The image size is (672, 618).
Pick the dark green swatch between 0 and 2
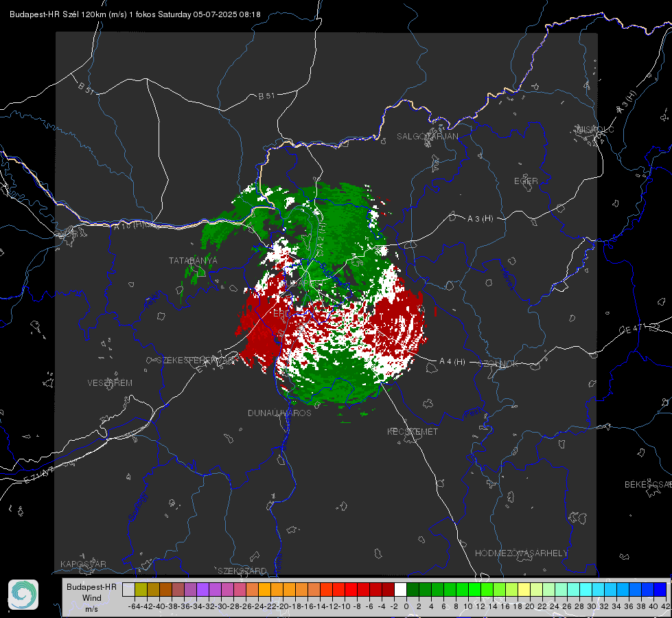click(x=413, y=590)
